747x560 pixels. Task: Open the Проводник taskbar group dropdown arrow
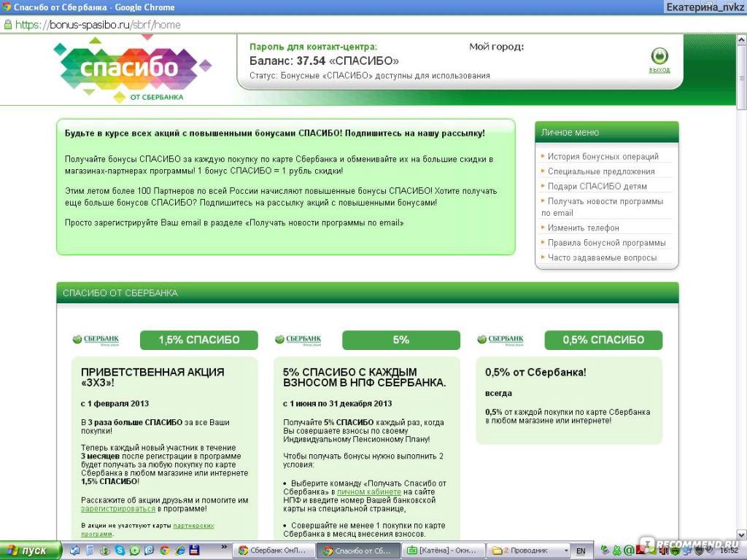click(565, 551)
